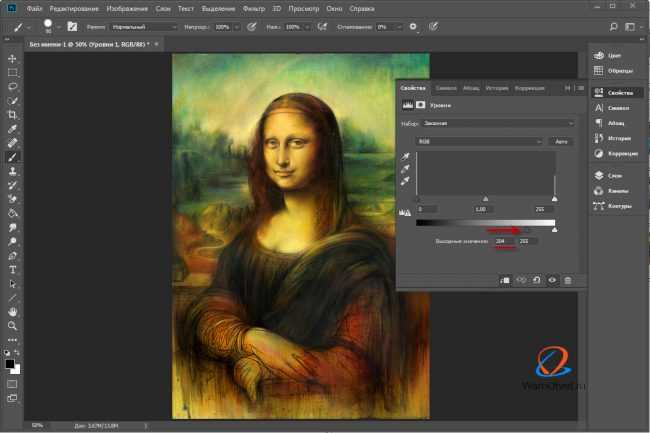This screenshot has width=650, height=433.
Task: Toggle the Brush Settings panel
Action: point(72,27)
